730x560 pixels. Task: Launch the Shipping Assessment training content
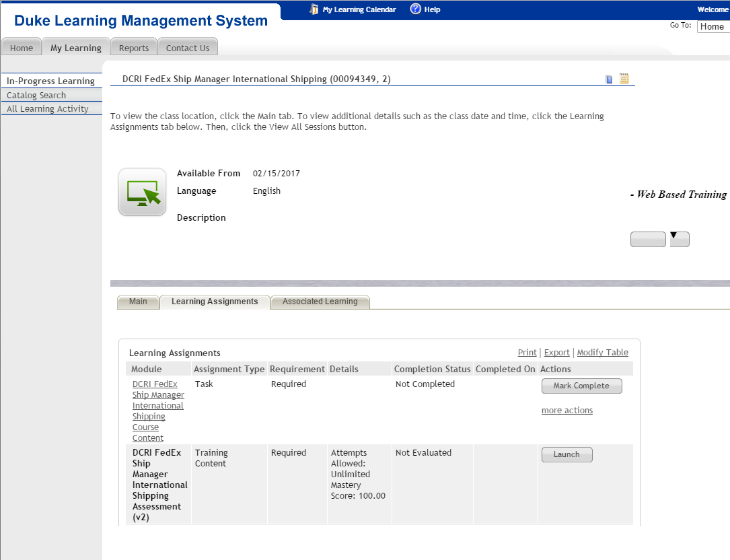coord(567,454)
